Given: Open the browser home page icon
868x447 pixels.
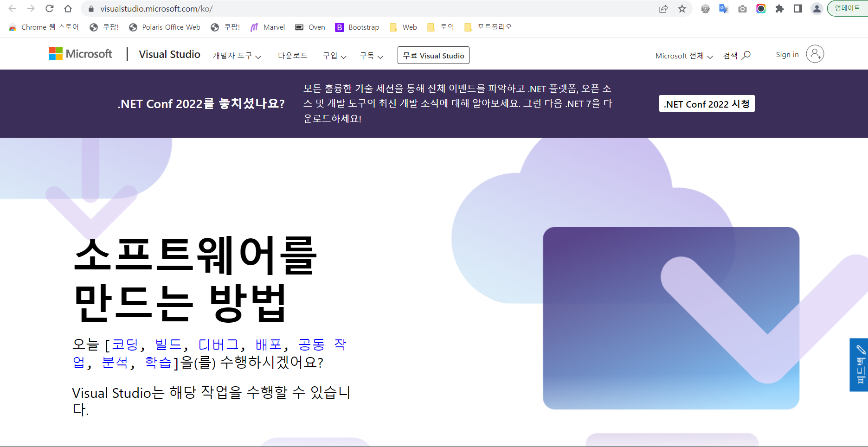Looking at the screenshot, I should coord(68,9).
